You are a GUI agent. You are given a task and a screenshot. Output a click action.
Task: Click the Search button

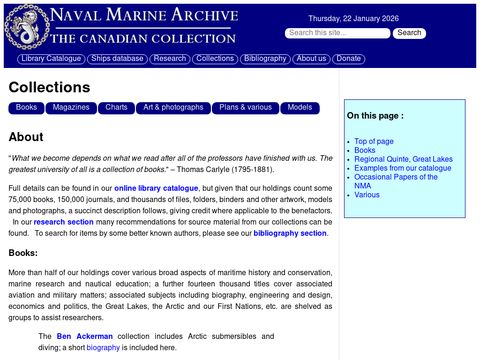pos(409,33)
